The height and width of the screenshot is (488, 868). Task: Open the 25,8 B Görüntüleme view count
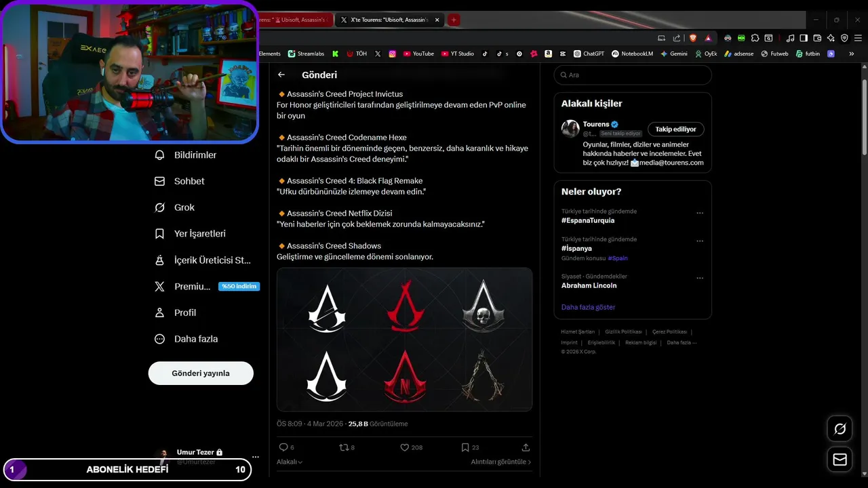(378, 424)
